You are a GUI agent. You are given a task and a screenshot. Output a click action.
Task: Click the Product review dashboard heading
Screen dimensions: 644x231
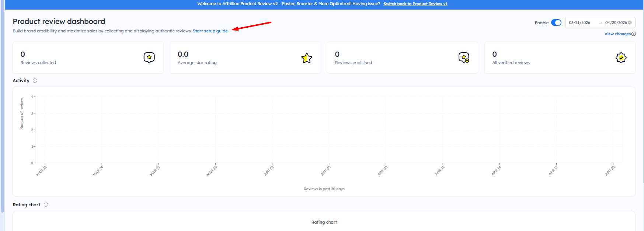[59, 21]
